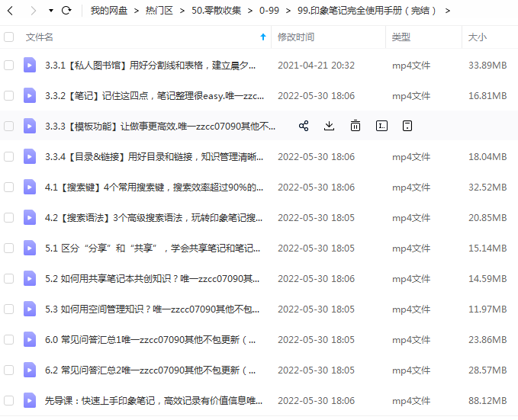Image resolution: width=518 pixels, height=420 pixels.
Task: Open file 3.3.4【目录&链接】用好目录和链接
Action: tap(154, 156)
